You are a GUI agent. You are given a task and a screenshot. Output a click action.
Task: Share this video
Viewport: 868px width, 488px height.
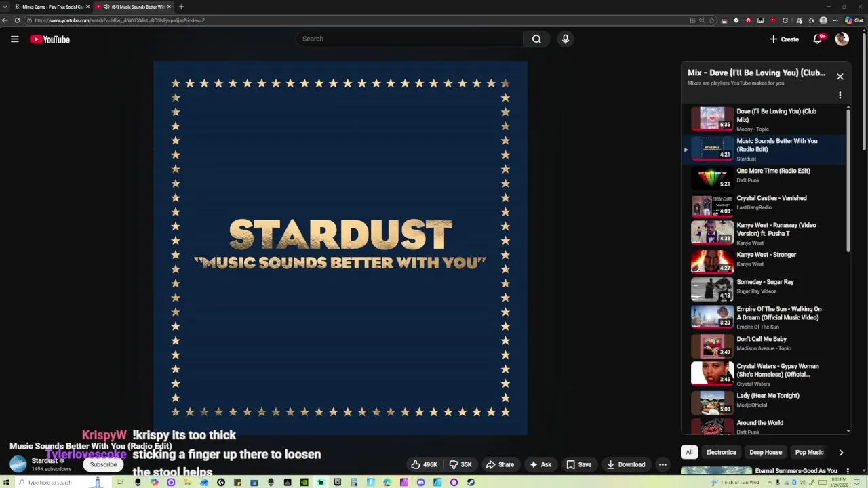click(500, 464)
